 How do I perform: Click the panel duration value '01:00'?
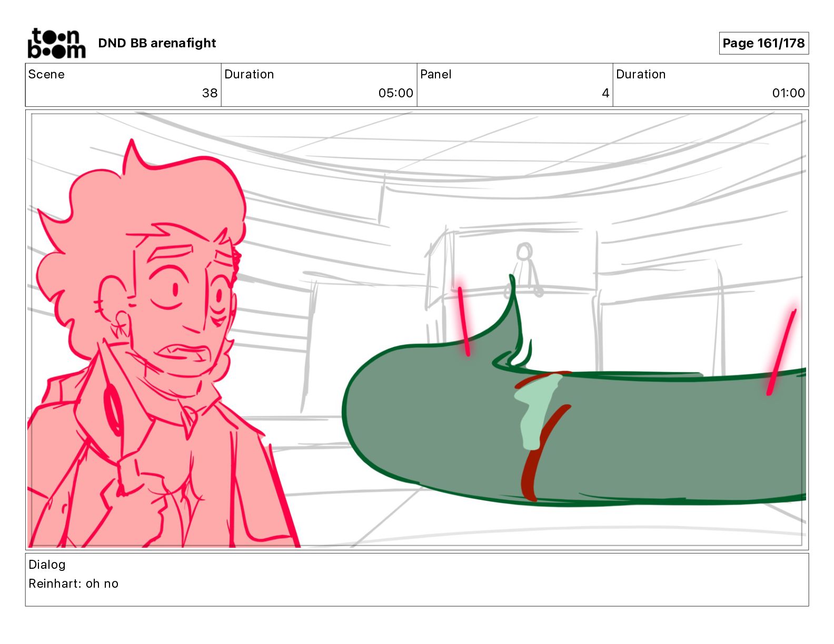788,93
